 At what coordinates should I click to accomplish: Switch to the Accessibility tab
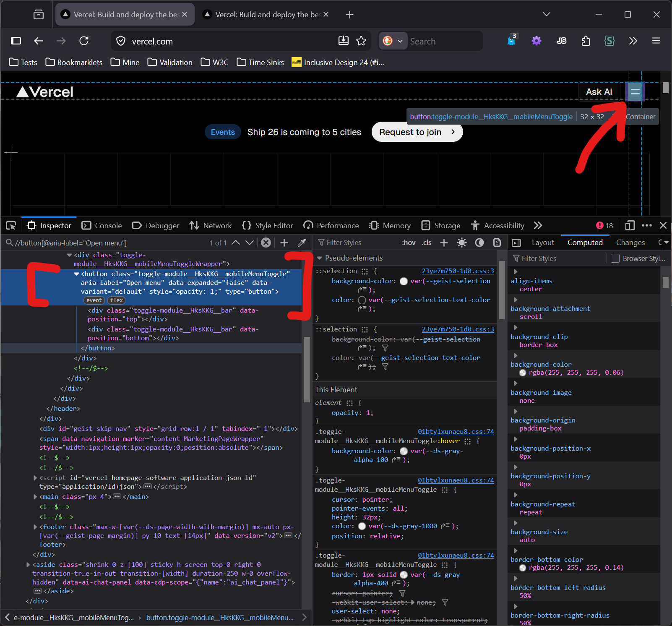(497, 226)
